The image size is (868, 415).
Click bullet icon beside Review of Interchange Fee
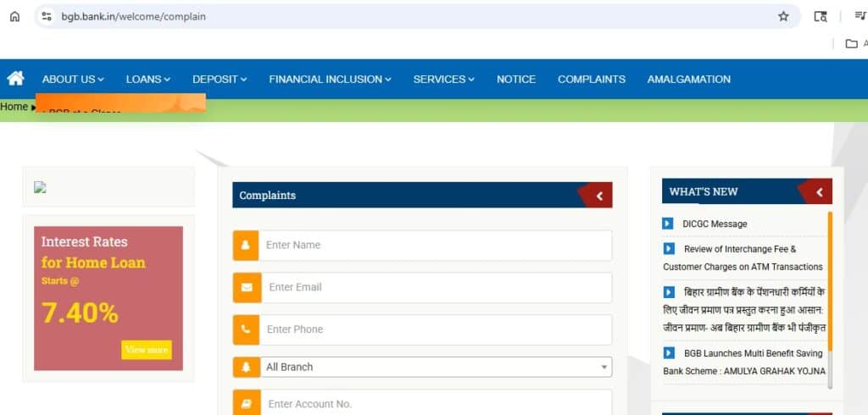(670, 249)
